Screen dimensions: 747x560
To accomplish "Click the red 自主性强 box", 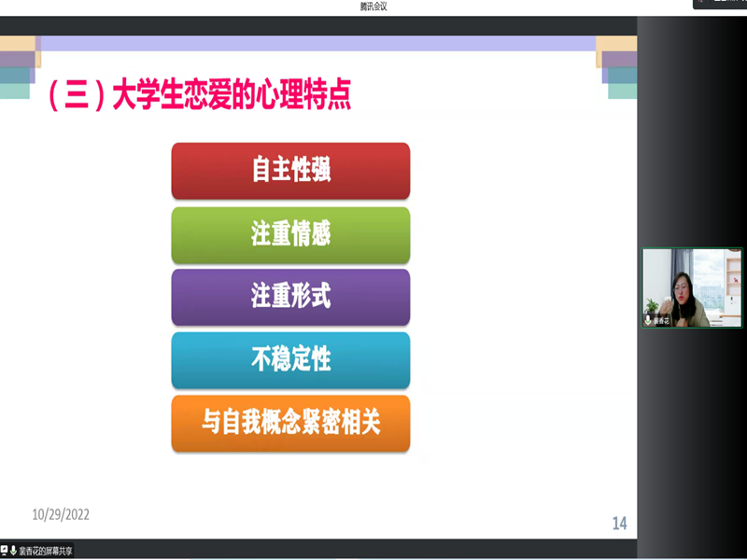I will 290,171.
